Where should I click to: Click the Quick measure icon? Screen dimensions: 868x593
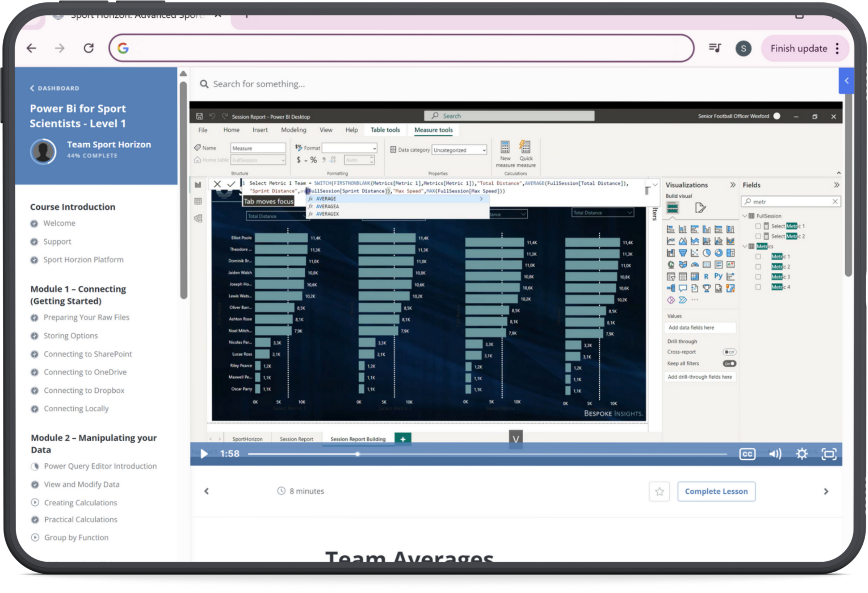pos(525,147)
